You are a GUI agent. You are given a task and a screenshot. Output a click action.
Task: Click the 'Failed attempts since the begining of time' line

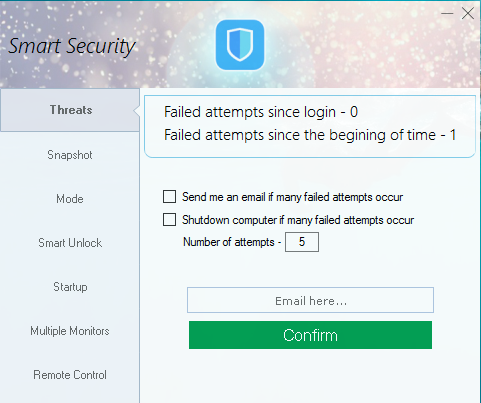pos(310,135)
